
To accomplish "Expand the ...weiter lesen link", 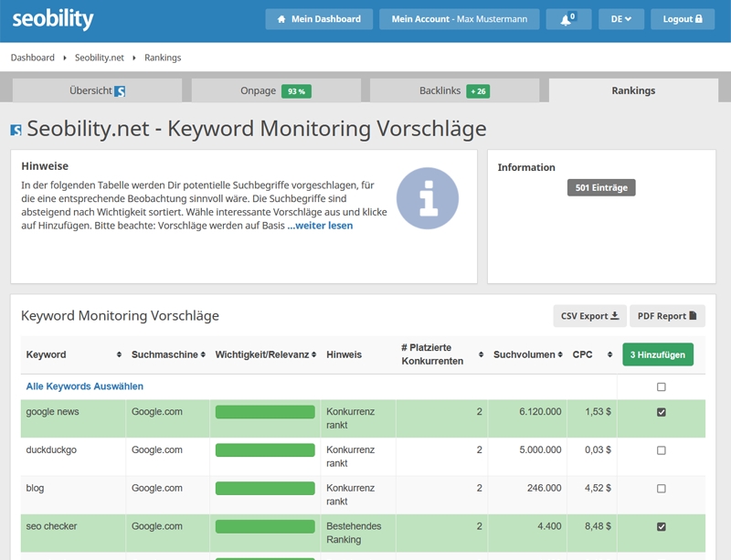I will (x=320, y=226).
